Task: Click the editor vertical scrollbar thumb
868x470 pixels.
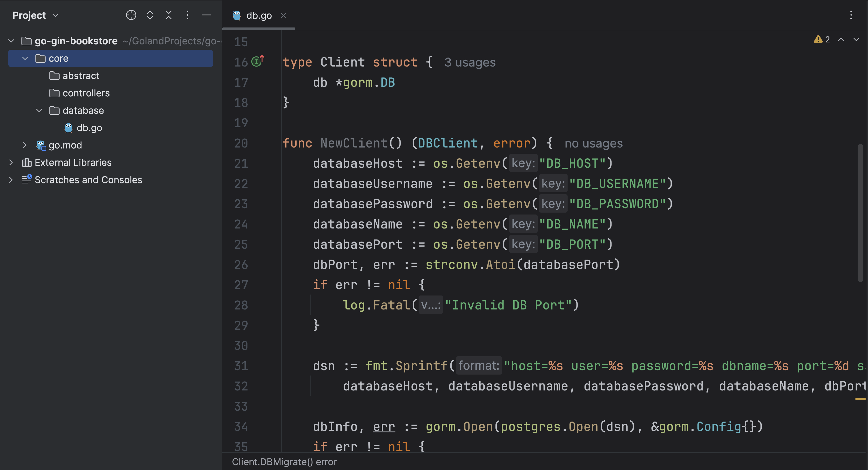Action: point(860,212)
